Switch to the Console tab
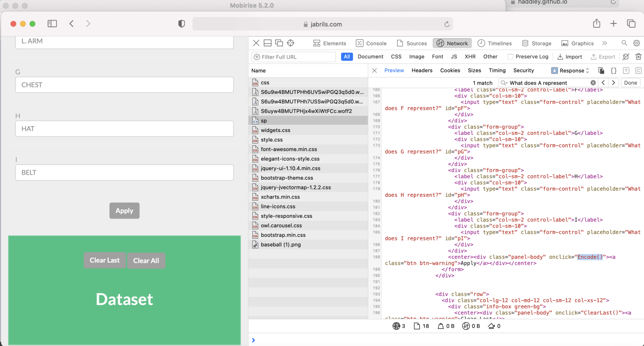Viewport: 644px width, 346px height. pos(371,43)
